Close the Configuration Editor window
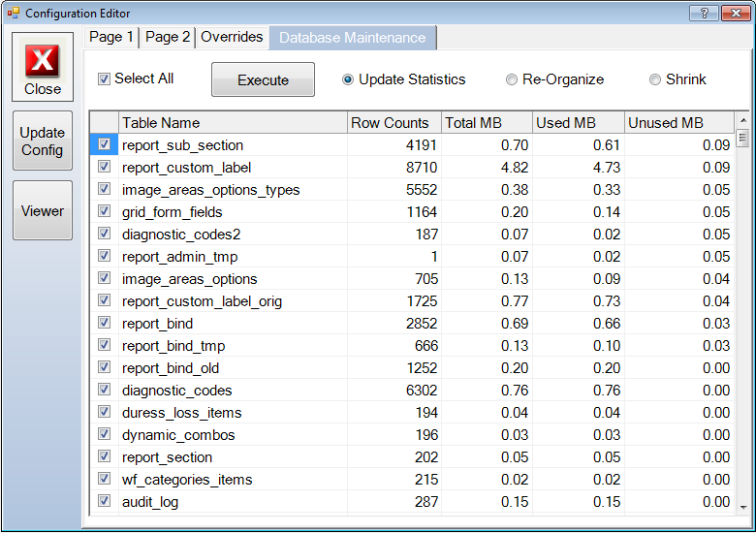756x533 pixels. 736,13
